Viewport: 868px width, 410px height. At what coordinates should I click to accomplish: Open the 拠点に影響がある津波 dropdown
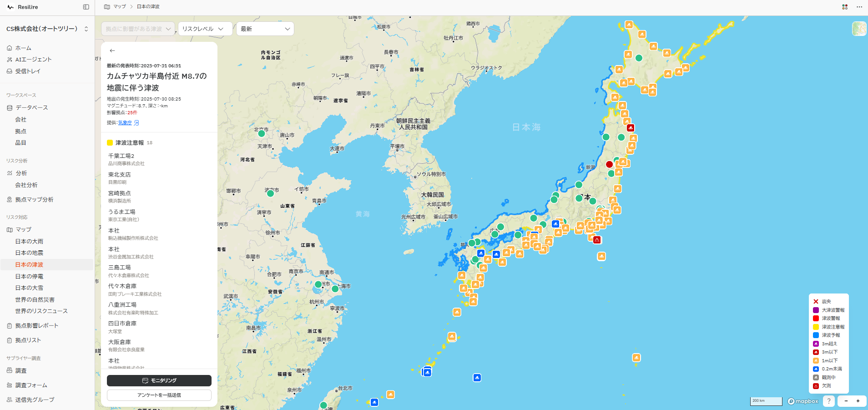click(138, 29)
